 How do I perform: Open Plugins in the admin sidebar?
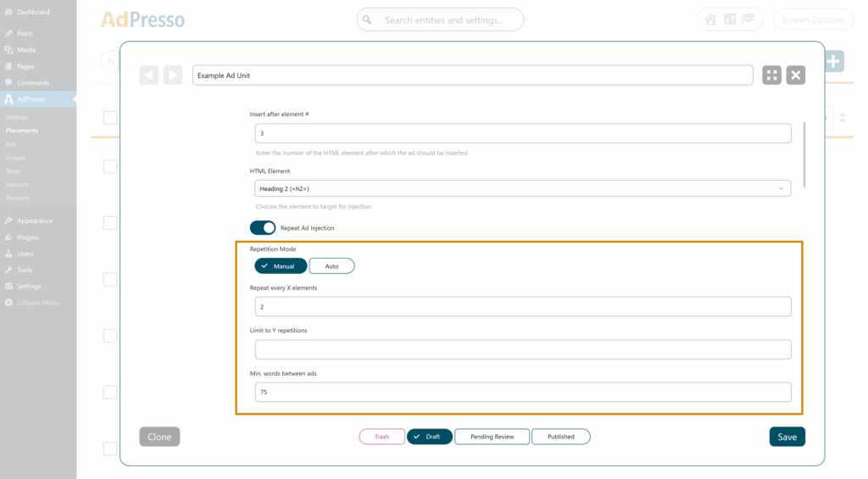pyautogui.click(x=27, y=237)
